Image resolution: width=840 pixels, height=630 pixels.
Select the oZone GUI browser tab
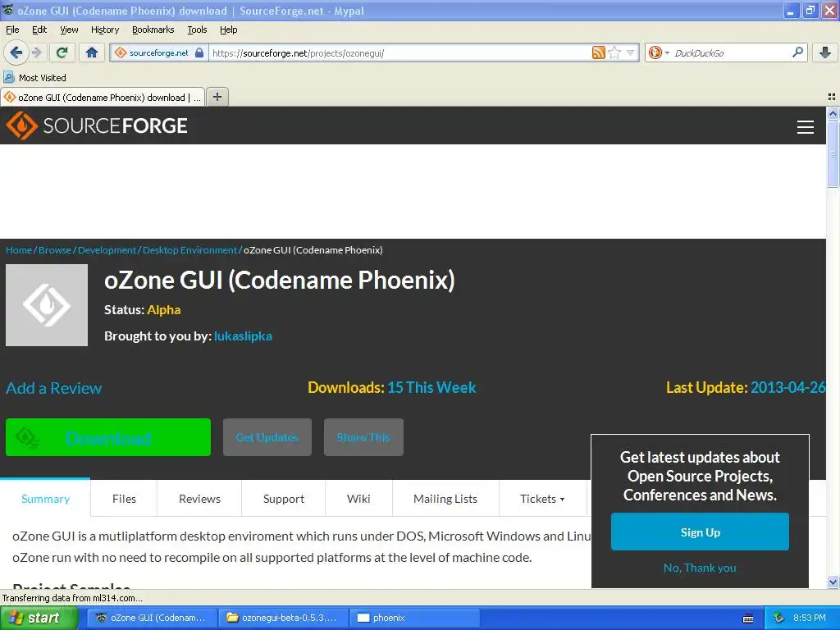click(103, 98)
